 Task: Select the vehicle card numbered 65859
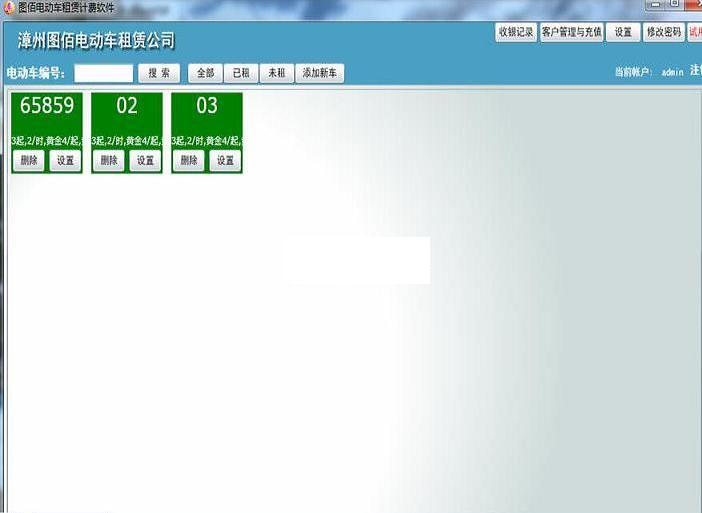(46, 107)
